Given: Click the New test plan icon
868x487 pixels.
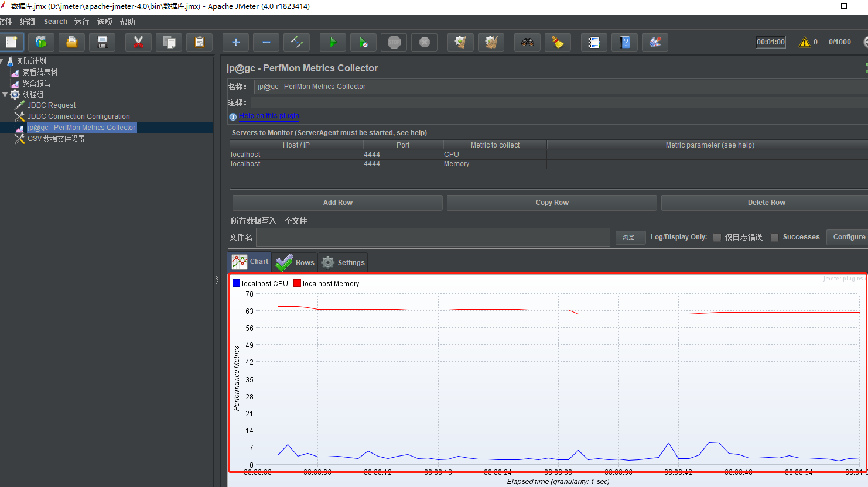Looking at the screenshot, I should click(x=11, y=42).
